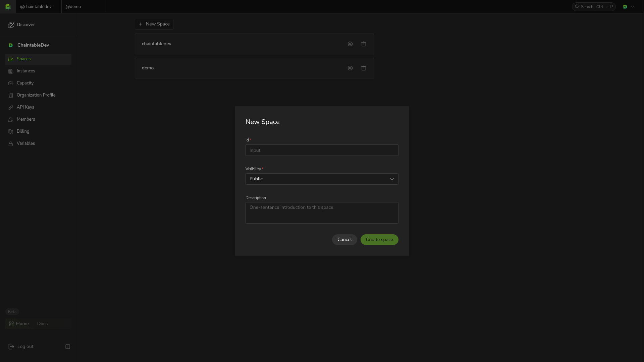Open the account menu chevron top right

(633, 7)
